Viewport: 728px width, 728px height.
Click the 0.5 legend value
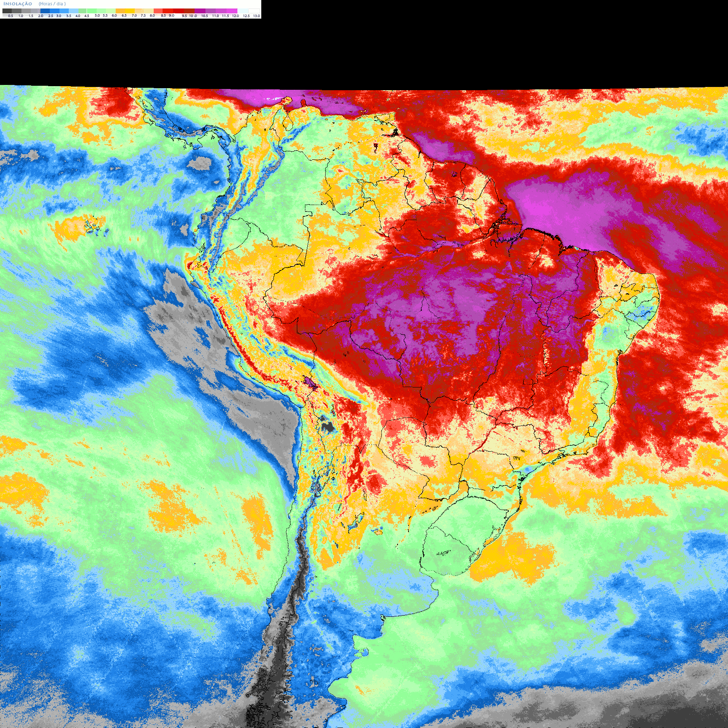pyautogui.click(x=11, y=16)
